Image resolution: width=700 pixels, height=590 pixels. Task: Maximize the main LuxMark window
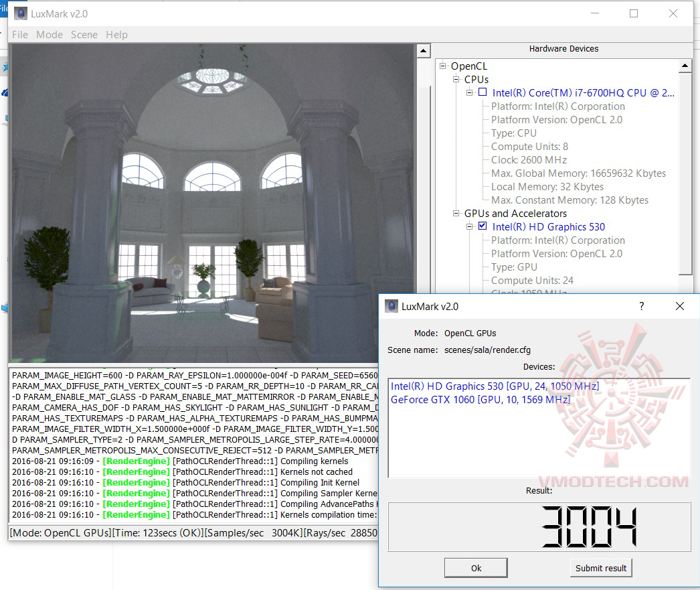tap(634, 13)
